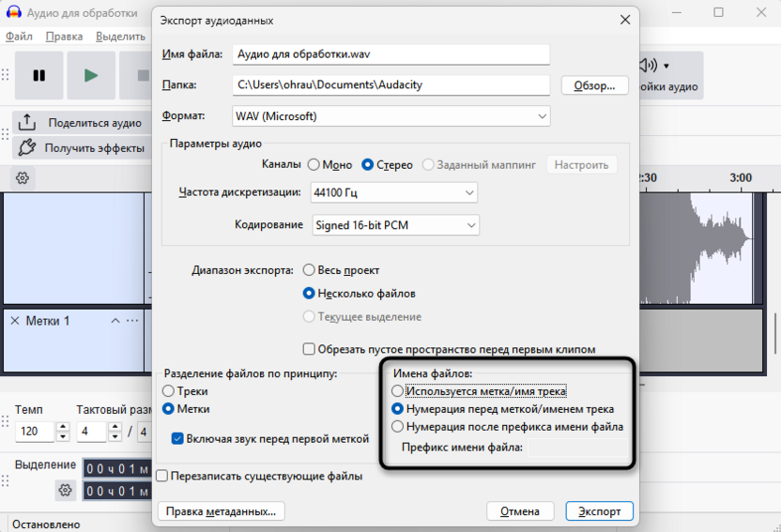Screen dimensions: 781x532
Task: Click the toolbar drag grip beside Pause
Action: pos(6,75)
